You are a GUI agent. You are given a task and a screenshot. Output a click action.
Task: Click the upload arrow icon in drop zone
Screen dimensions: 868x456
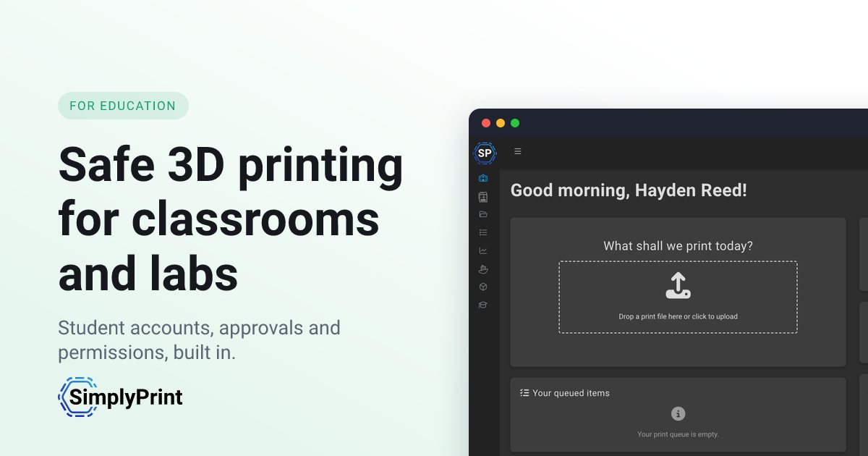pyautogui.click(x=678, y=286)
